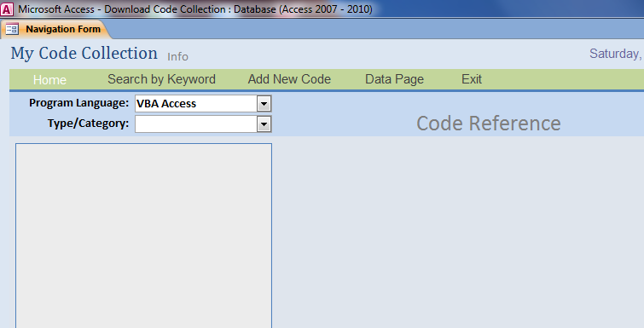Screen dimensions: 644x328
Task: Click the Type/Category label
Action: click(88, 124)
